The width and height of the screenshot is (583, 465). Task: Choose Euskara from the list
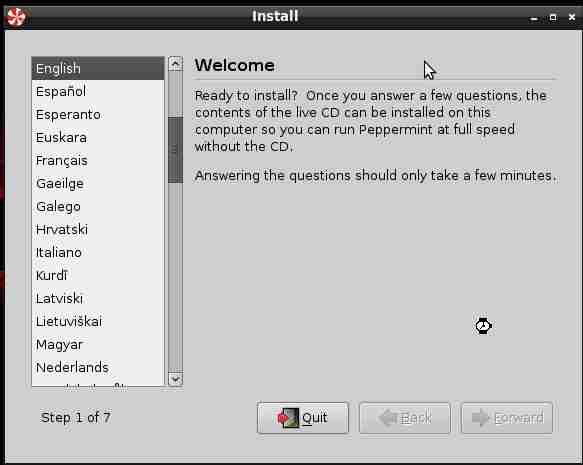pyautogui.click(x=98, y=138)
